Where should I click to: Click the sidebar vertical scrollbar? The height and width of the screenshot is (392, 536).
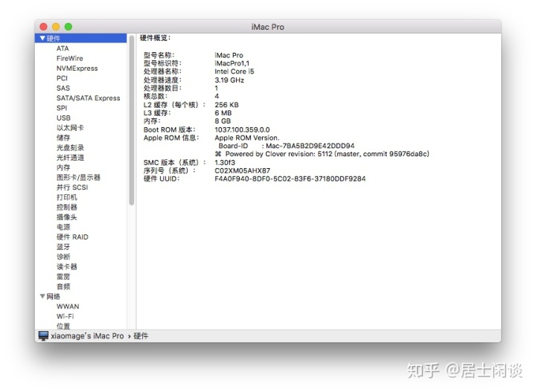point(132,121)
